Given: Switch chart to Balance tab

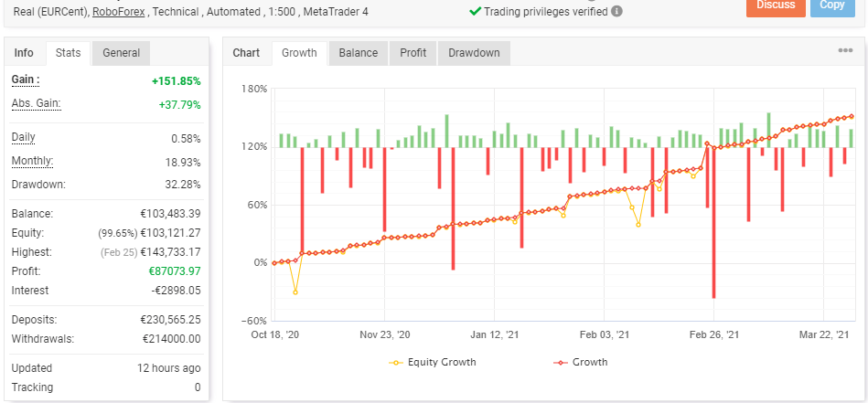Looking at the screenshot, I should [358, 53].
